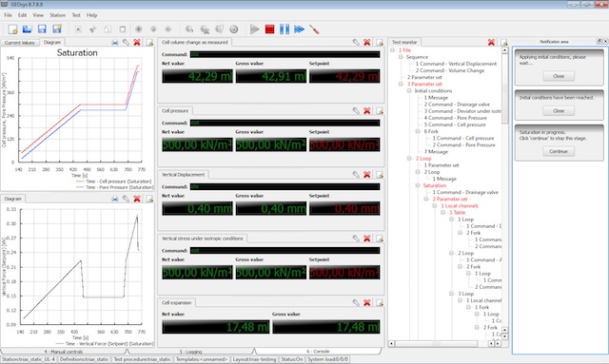This screenshot has width=609, height=364.
Task: Click the New file toolbar icon
Action: click(x=12, y=29)
